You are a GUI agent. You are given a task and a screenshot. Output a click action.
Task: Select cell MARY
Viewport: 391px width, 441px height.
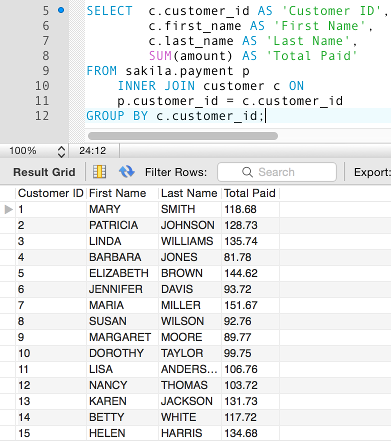tap(122, 209)
